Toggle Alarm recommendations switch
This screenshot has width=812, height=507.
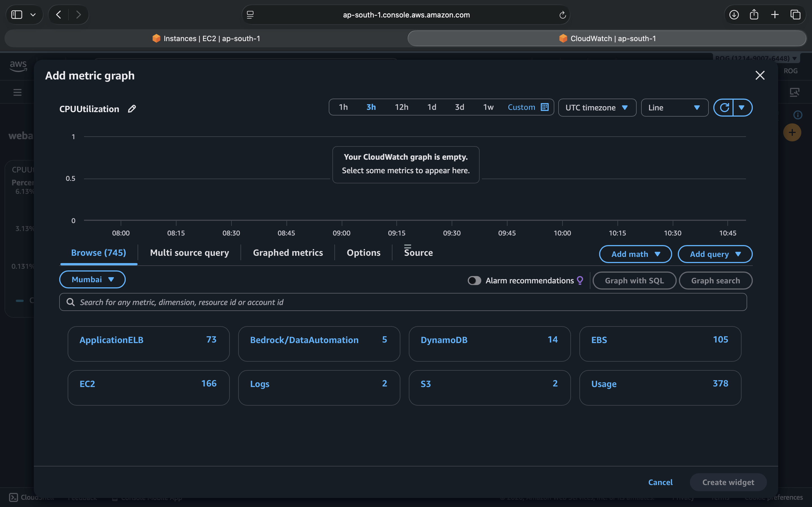tap(474, 280)
